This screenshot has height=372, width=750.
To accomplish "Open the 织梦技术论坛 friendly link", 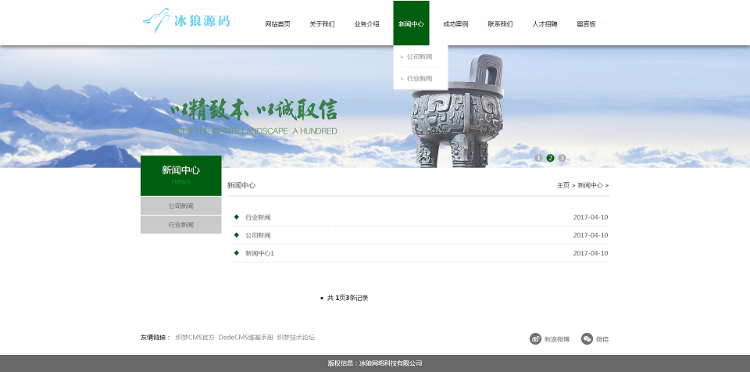I will point(296,337).
